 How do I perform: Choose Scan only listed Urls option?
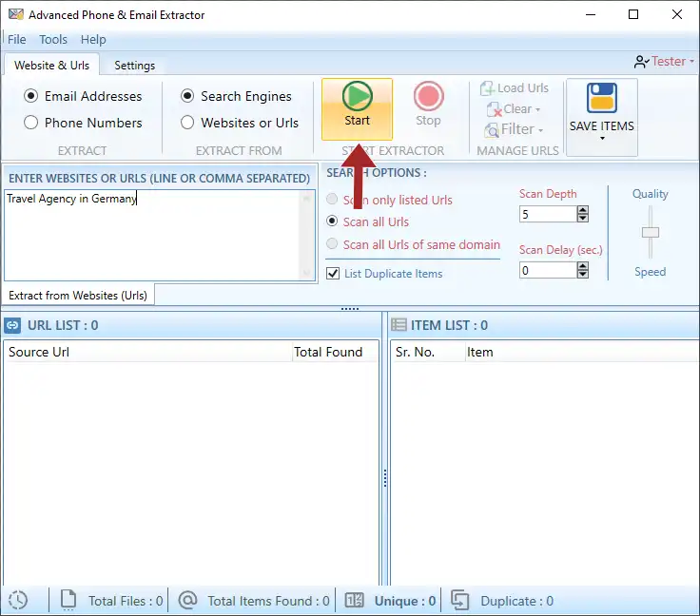[x=332, y=199]
